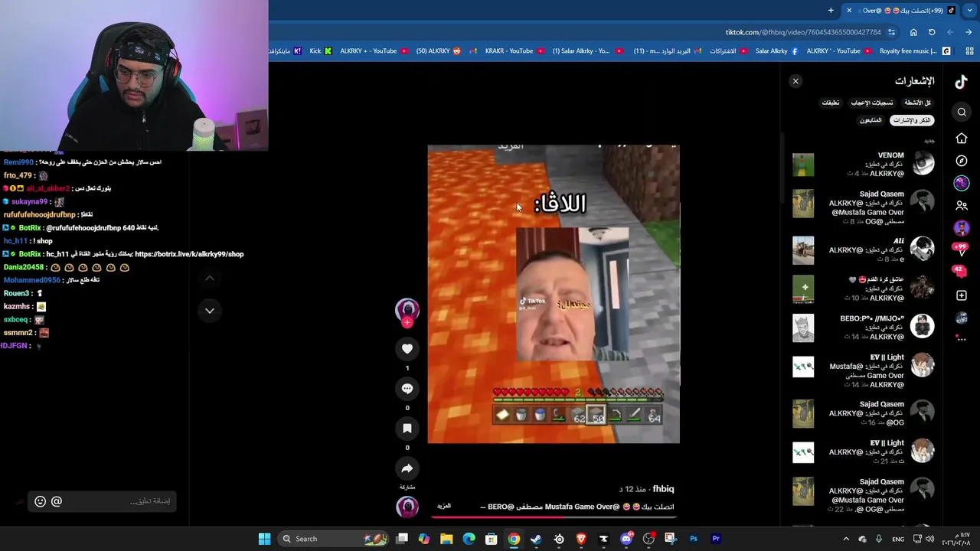Open the Kick bookmark
Viewport: 980px width, 551px height.
pyautogui.click(x=321, y=51)
